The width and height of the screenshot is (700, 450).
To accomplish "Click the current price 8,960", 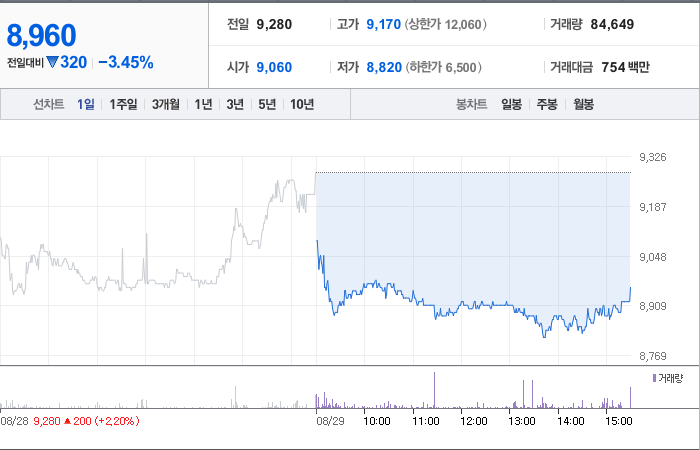I will pos(41,36).
